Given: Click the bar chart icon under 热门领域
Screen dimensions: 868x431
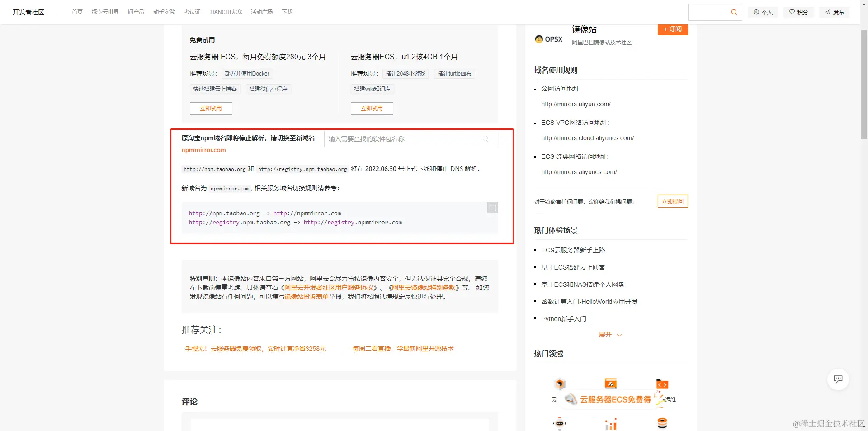Looking at the screenshot, I should 611,424.
